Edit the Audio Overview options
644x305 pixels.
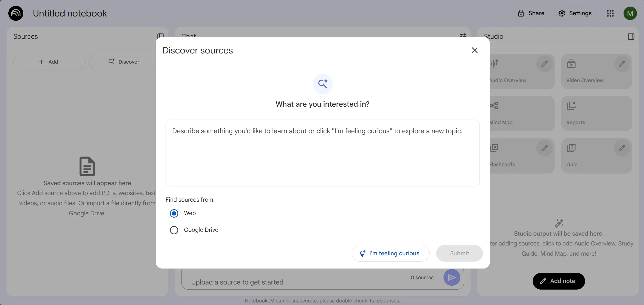pyautogui.click(x=545, y=64)
